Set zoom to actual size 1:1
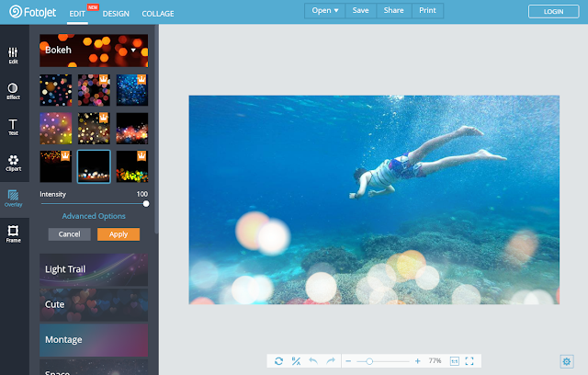The height and width of the screenshot is (375, 588). point(454,361)
